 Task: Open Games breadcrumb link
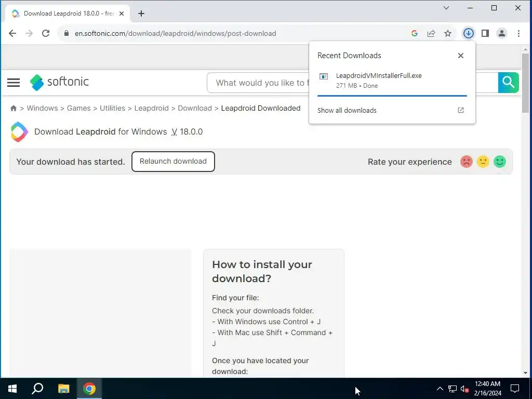[x=79, y=108]
